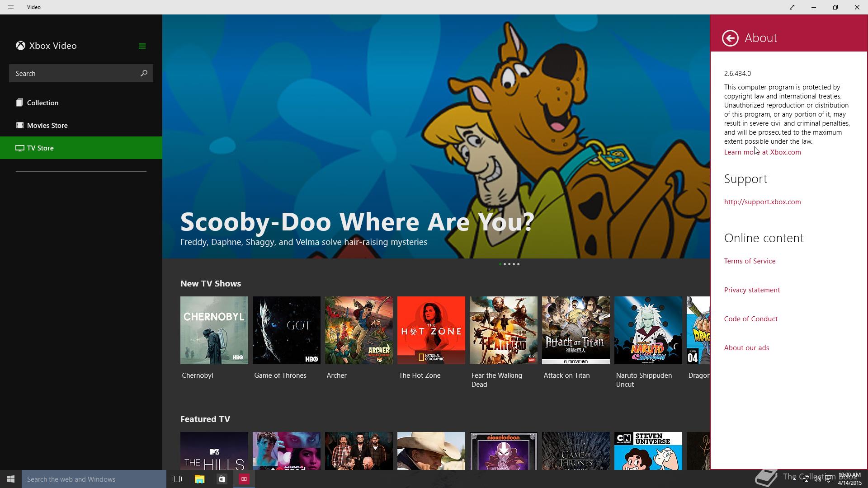The image size is (868, 488).
Task: Open the Action Center notifications icon
Action: (829, 479)
